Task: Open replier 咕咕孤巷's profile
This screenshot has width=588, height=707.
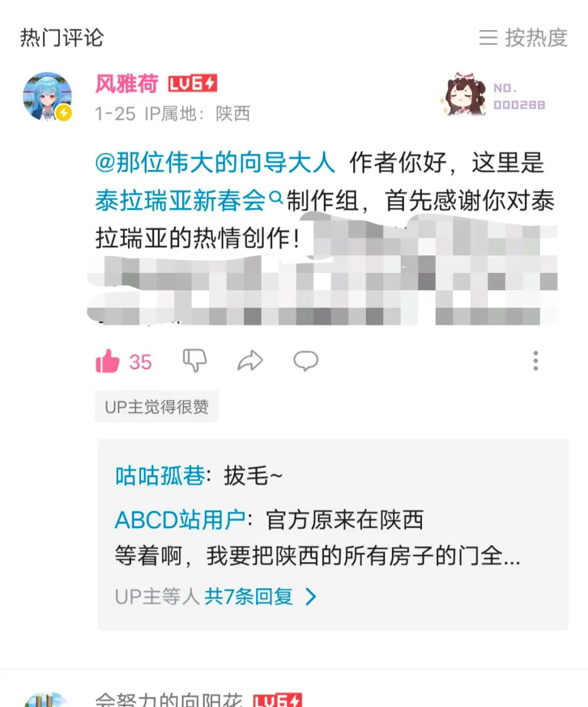Action: pyautogui.click(x=160, y=476)
